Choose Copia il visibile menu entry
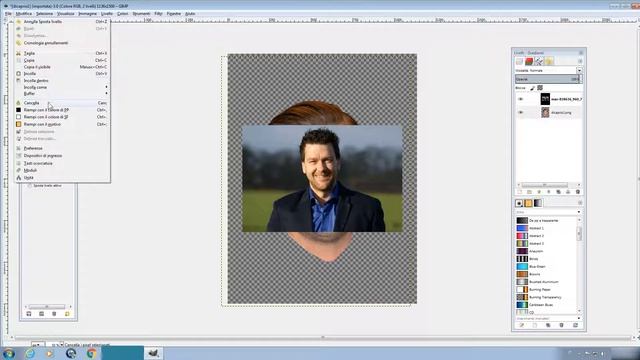The height and width of the screenshot is (360, 640). point(62,67)
